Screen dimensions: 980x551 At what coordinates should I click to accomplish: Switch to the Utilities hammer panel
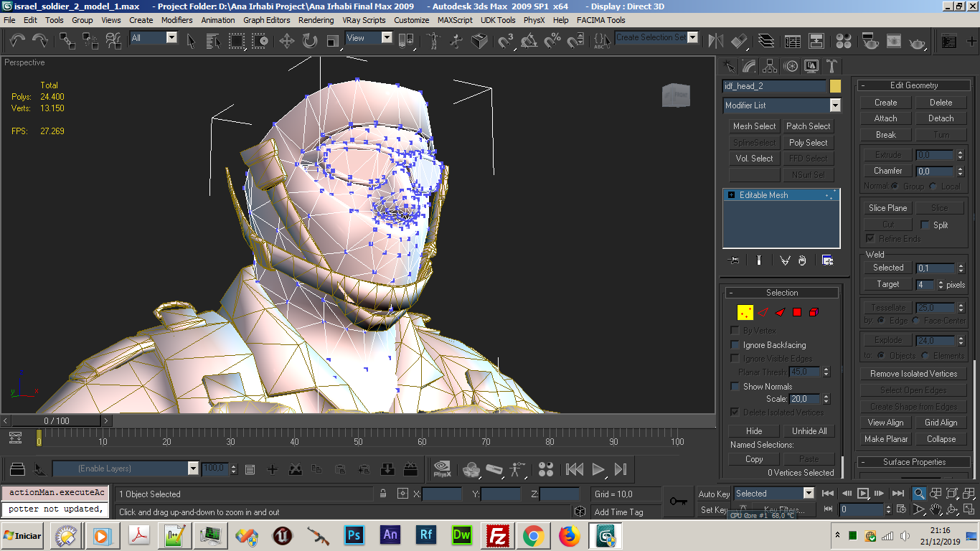point(831,67)
